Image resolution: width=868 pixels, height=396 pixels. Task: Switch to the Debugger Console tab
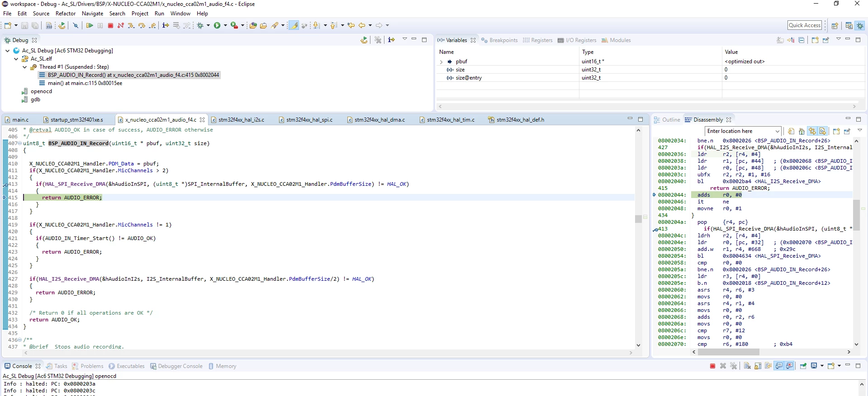(176, 366)
